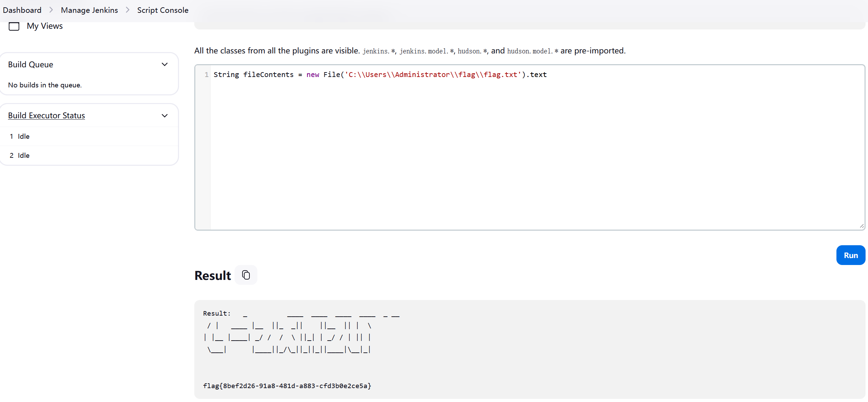Image resolution: width=868 pixels, height=402 pixels.
Task: Click the Result heading
Action: tap(213, 275)
